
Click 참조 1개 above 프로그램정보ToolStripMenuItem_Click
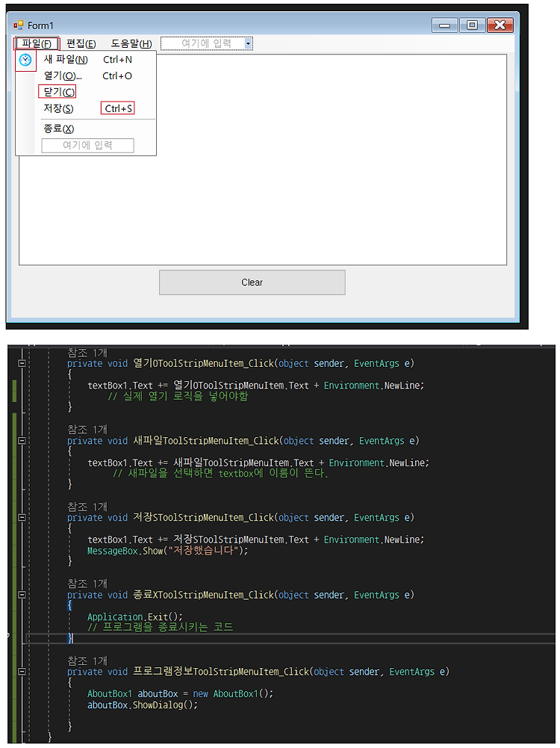87,661
